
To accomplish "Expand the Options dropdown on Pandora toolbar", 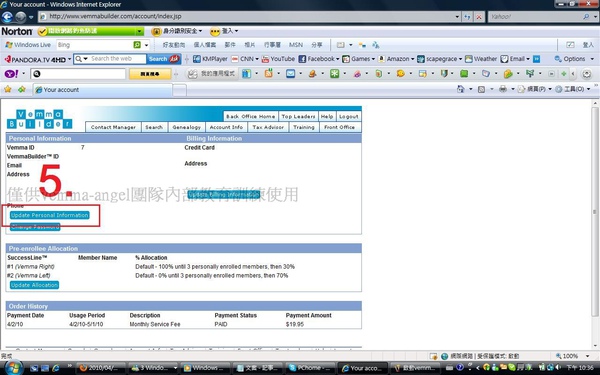I will coord(592,59).
